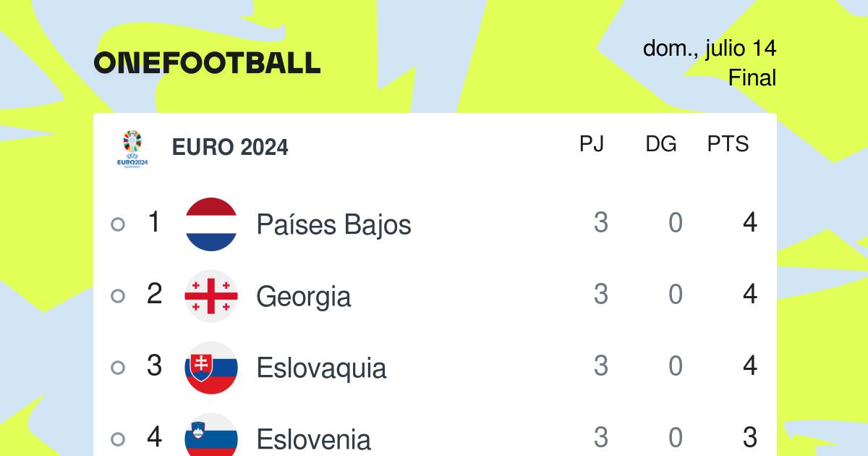Open Georgia team name

click(x=304, y=297)
